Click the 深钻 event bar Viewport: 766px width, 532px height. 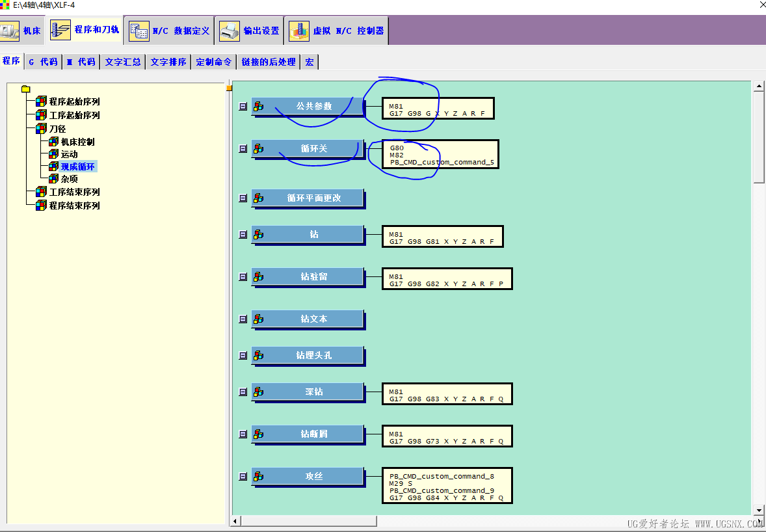[x=308, y=392]
